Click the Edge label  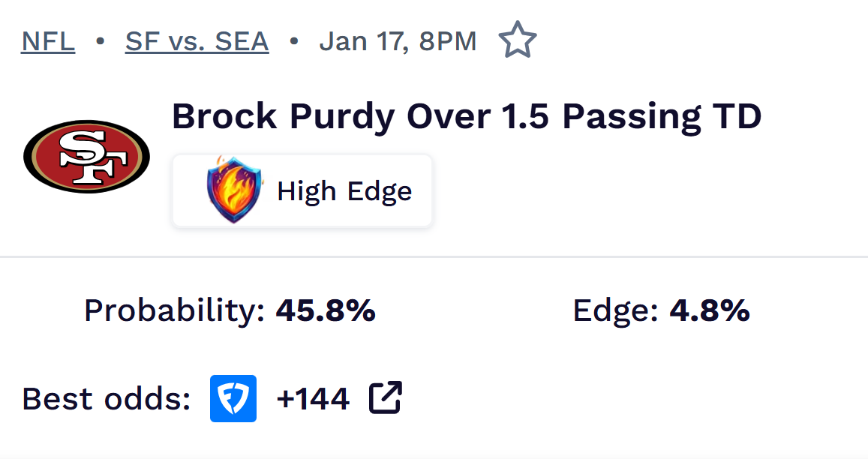click(615, 310)
